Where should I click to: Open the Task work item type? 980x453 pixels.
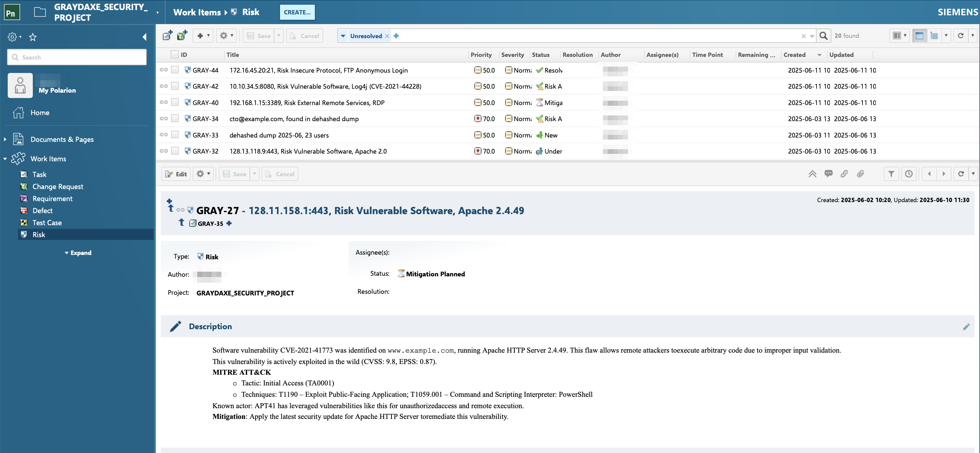point(39,174)
